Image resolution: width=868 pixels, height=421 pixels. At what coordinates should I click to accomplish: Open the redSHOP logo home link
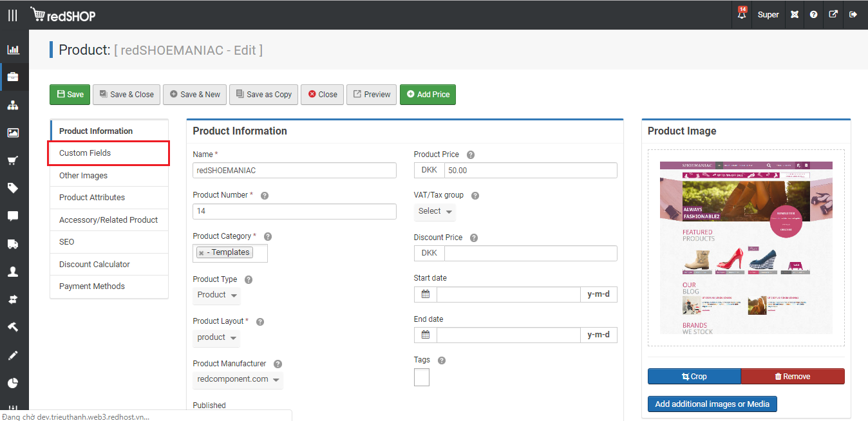tap(62, 14)
